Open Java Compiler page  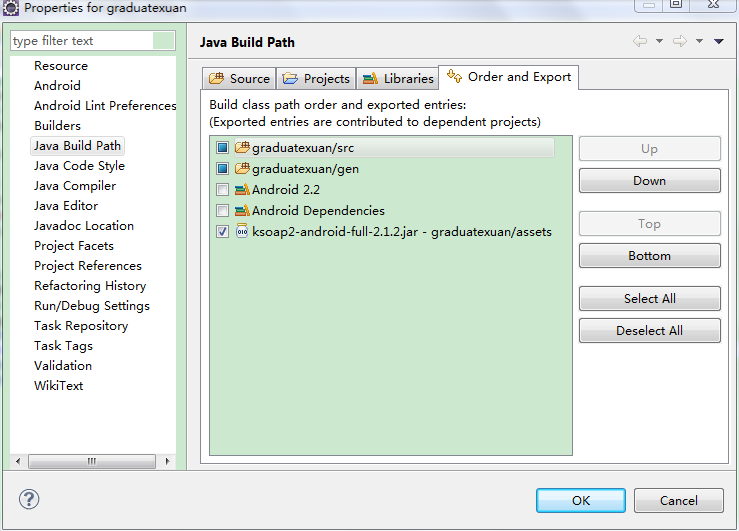coord(74,186)
